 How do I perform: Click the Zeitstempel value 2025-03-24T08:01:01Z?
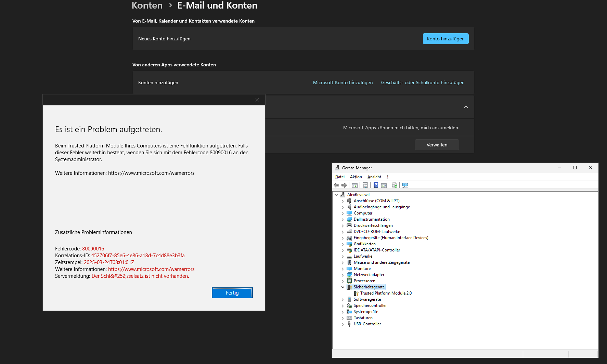(109, 262)
